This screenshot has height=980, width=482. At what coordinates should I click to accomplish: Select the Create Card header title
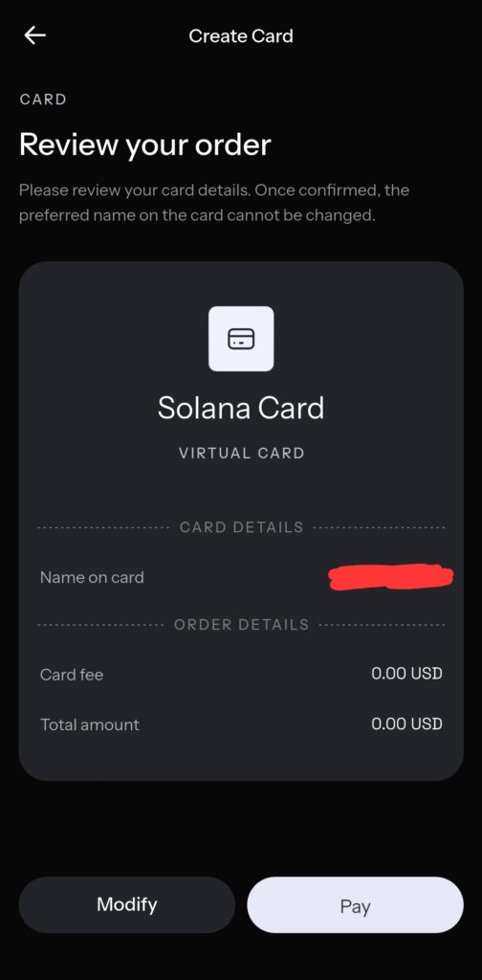241,36
